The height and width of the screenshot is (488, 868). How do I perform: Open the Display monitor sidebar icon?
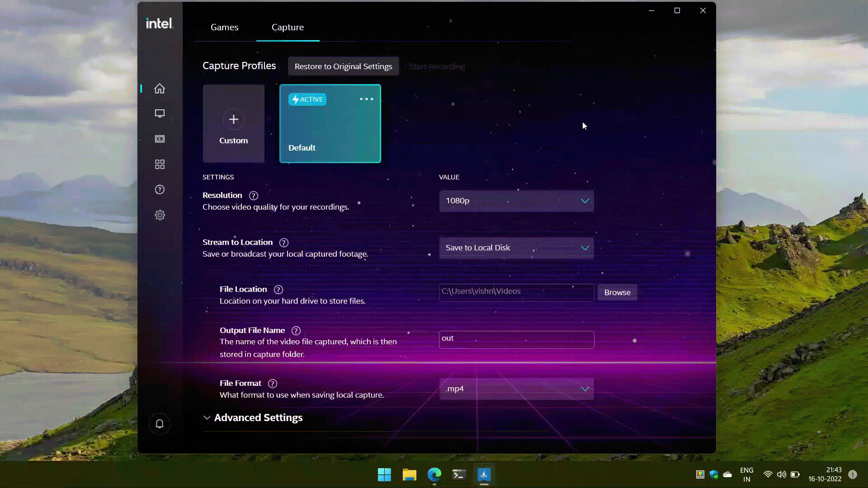point(160,113)
